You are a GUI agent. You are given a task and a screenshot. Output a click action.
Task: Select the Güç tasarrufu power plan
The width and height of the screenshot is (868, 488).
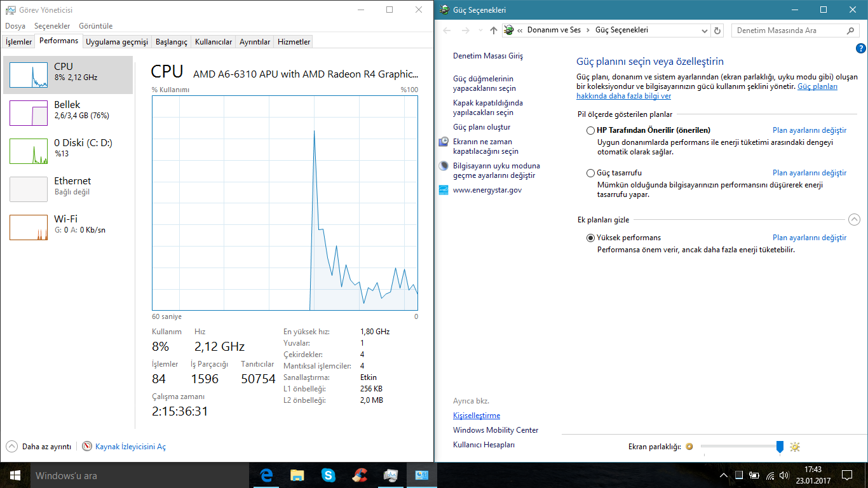point(591,173)
